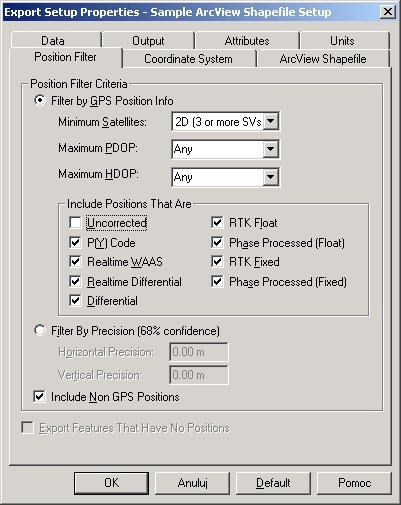Open the Maximum PDOP dropdown
The width and height of the screenshot is (401, 505).
point(271,149)
